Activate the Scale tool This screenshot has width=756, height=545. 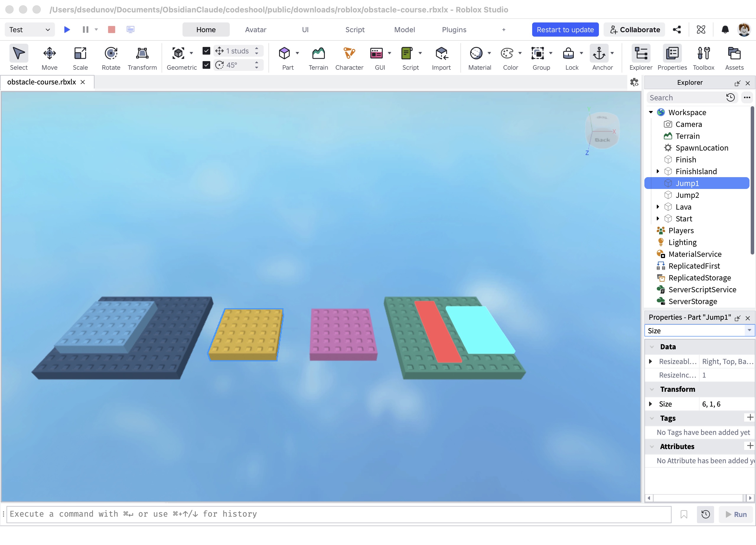pyautogui.click(x=80, y=57)
